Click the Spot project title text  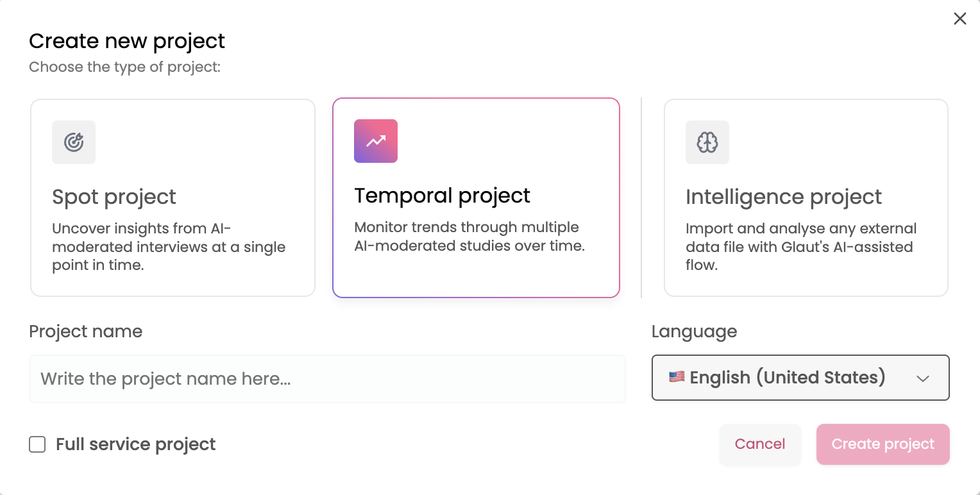[x=114, y=197]
